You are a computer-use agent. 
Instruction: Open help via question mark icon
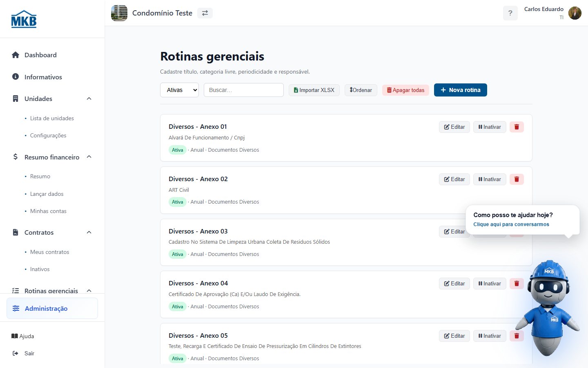(510, 13)
